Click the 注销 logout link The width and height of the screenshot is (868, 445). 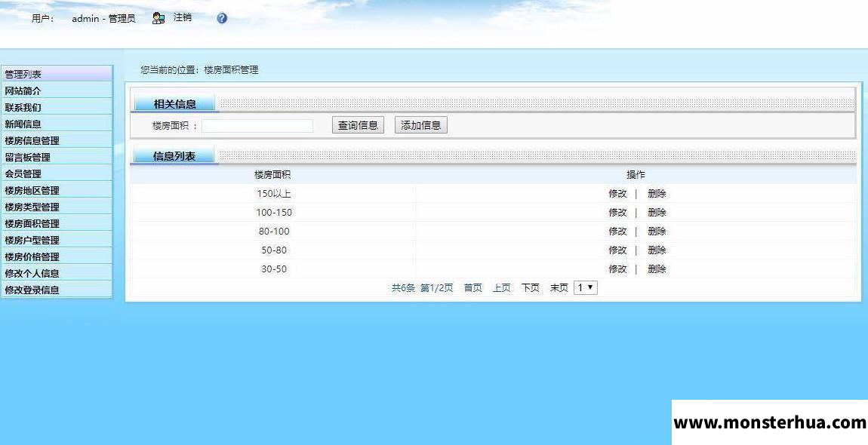183,17
